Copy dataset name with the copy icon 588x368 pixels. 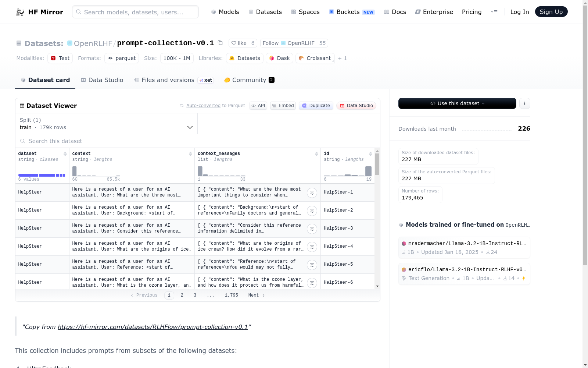[x=220, y=43]
